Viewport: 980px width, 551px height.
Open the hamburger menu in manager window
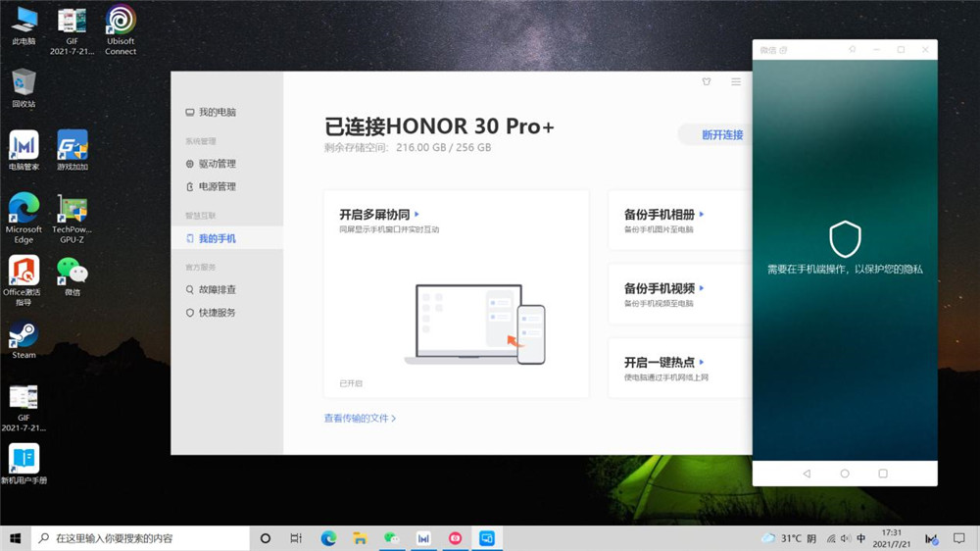click(x=736, y=82)
